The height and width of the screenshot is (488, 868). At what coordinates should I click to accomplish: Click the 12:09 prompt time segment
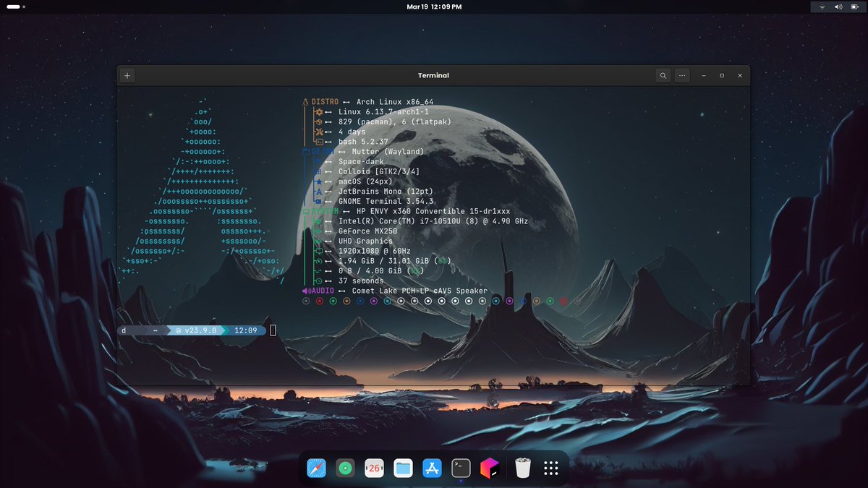pos(245,330)
